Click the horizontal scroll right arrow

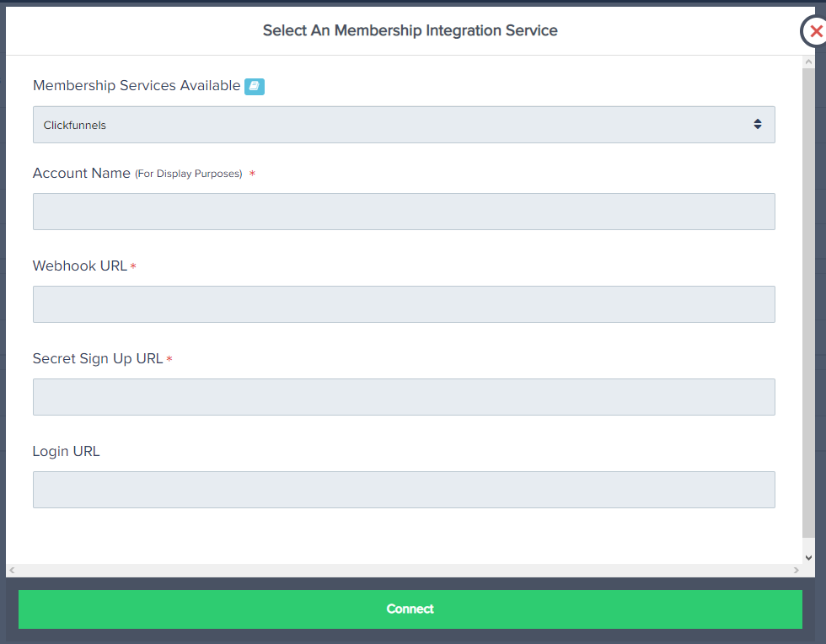[796, 571]
